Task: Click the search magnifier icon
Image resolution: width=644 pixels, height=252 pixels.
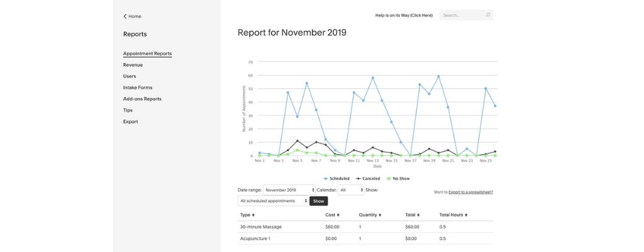Action: pyautogui.click(x=487, y=15)
